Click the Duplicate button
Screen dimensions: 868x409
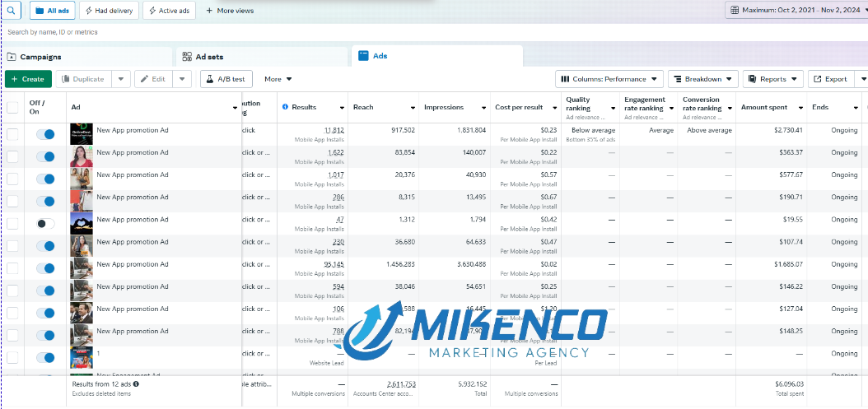click(x=84, y=79)
